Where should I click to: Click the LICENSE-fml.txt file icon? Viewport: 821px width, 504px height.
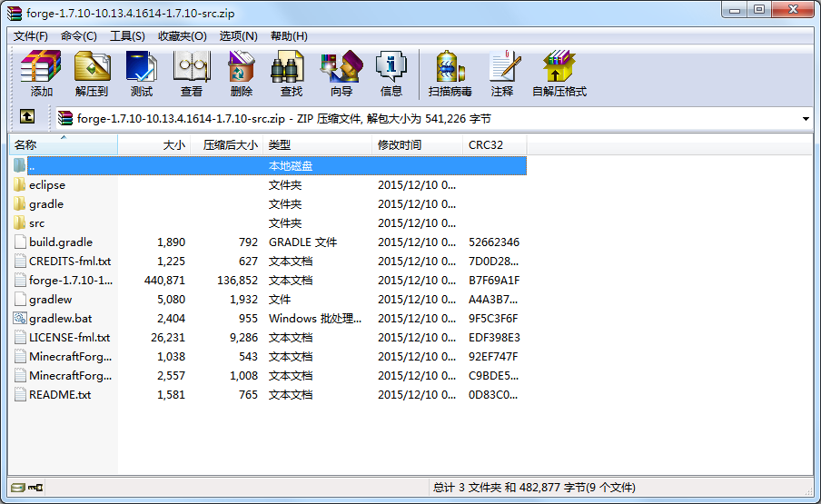pos(20,337)
